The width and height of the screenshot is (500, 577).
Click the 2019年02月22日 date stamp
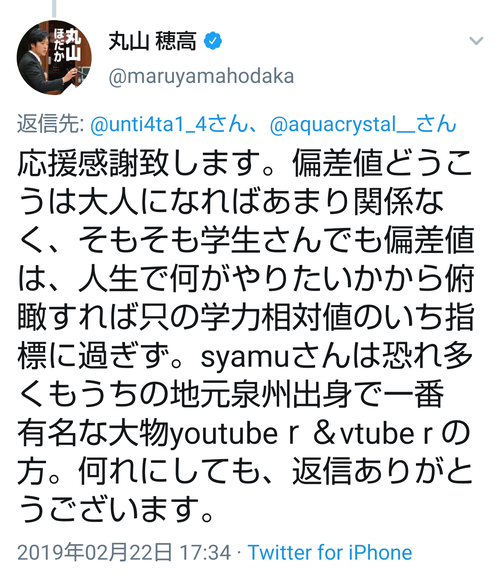(x=95, y=553)
